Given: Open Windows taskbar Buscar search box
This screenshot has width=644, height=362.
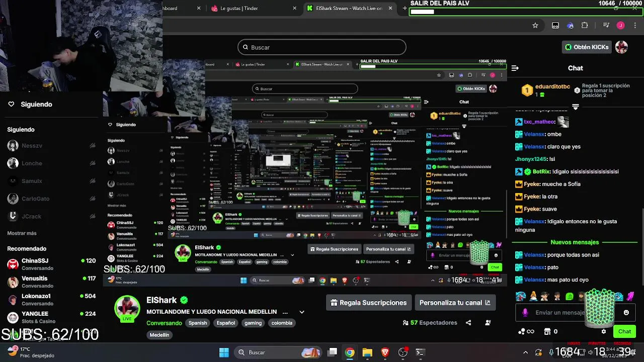Looking at the screenshot, I should tap(278, 352).
